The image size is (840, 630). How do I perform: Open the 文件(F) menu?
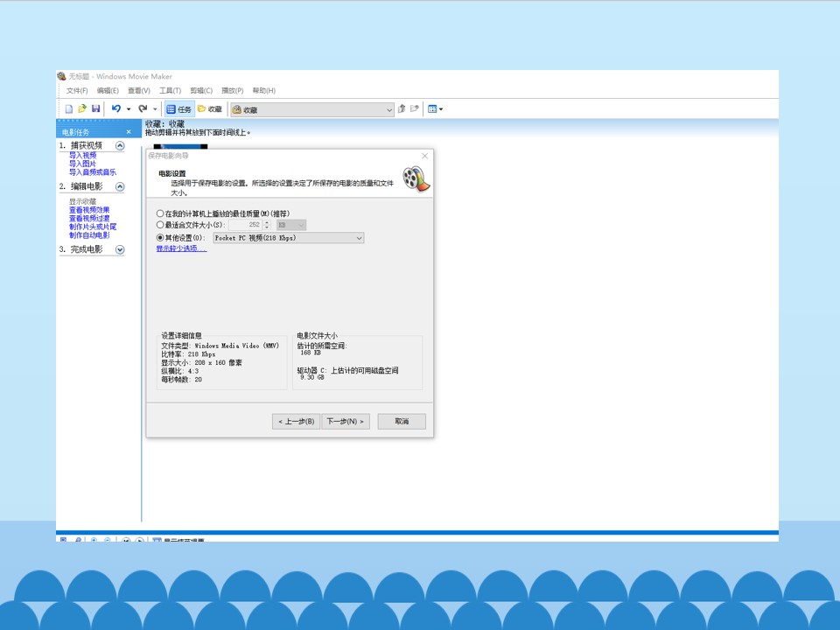[77, 90]
